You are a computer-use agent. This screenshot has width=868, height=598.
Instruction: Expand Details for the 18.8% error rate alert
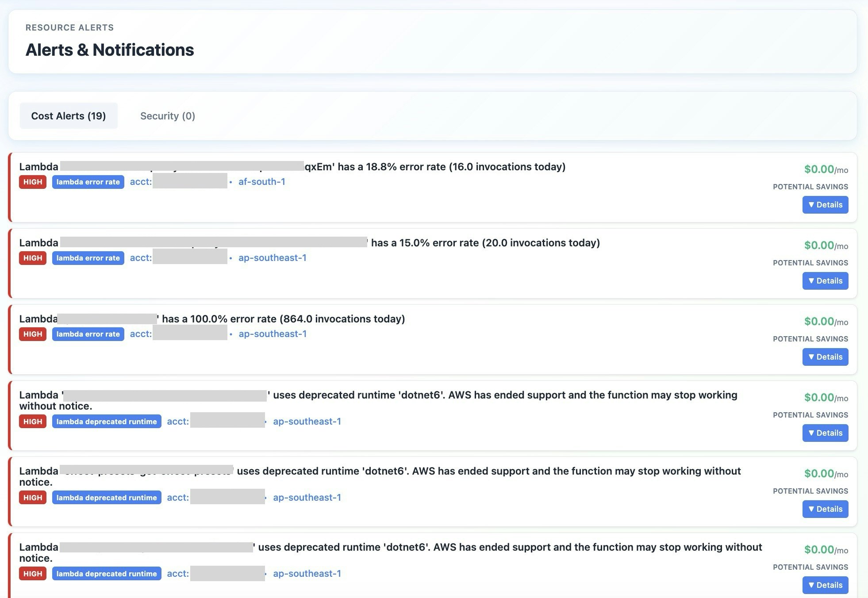825,205
